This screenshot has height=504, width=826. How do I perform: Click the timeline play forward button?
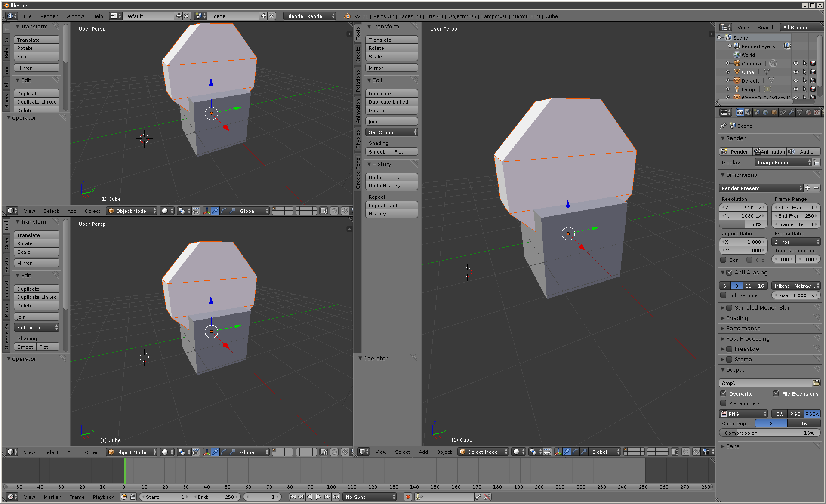pos(318,497)
